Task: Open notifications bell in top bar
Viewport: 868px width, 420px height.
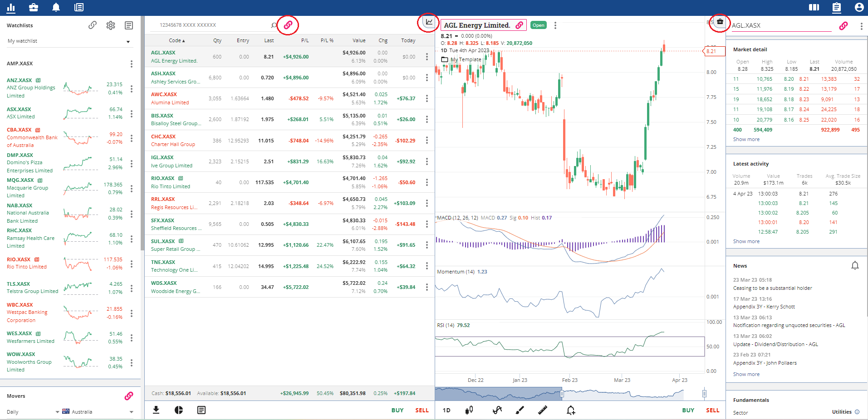Action: (56, 7)
